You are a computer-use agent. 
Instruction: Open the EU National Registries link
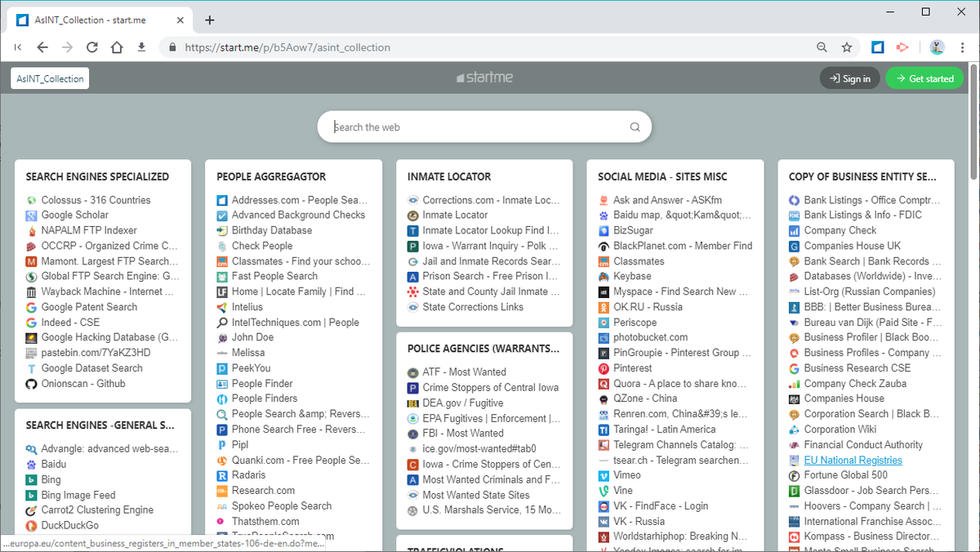coord(853,461)
